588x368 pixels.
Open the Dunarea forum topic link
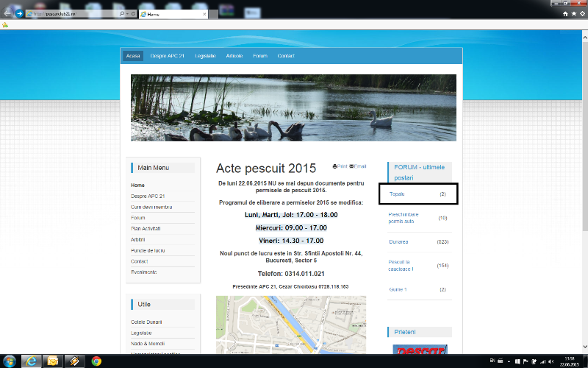coord(399,241)
